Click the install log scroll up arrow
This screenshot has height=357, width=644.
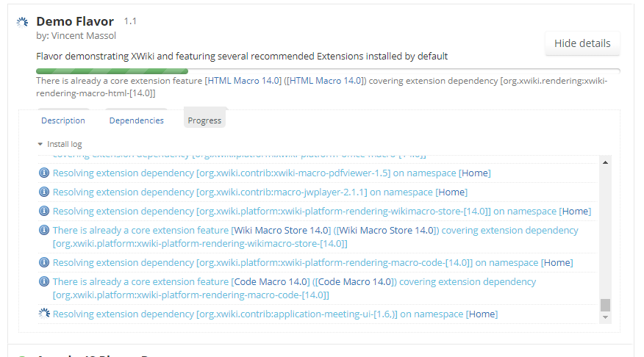605,162
